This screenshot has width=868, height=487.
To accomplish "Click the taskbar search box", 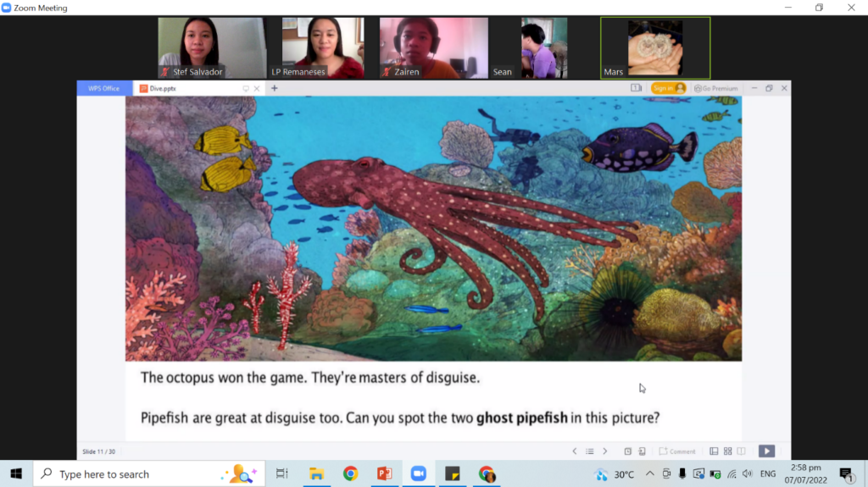I will 148,473.
